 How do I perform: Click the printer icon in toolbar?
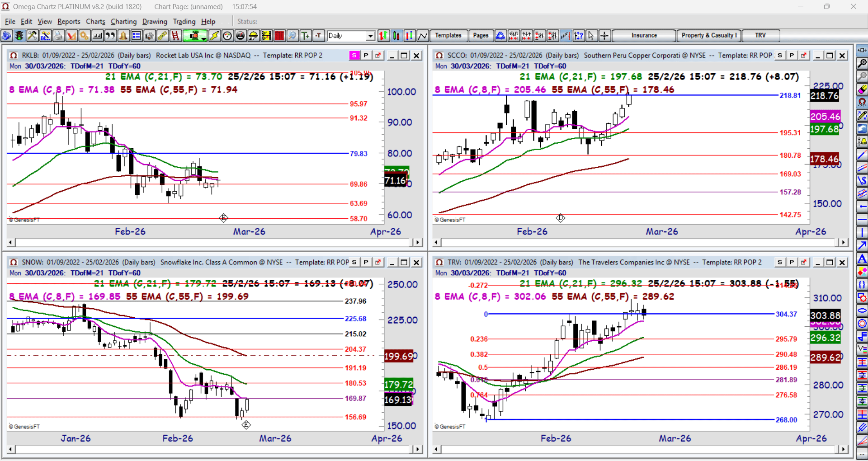click(58, 36)
